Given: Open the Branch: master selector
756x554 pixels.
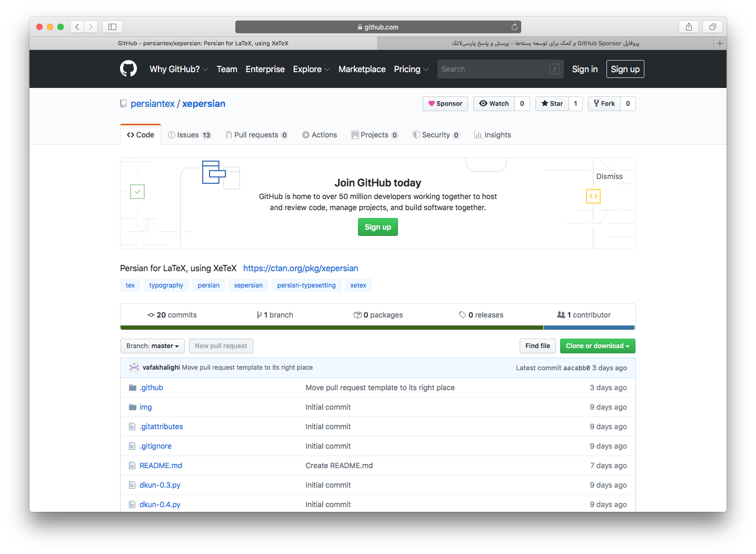Looking at the screenshot, I should (153, 346).
